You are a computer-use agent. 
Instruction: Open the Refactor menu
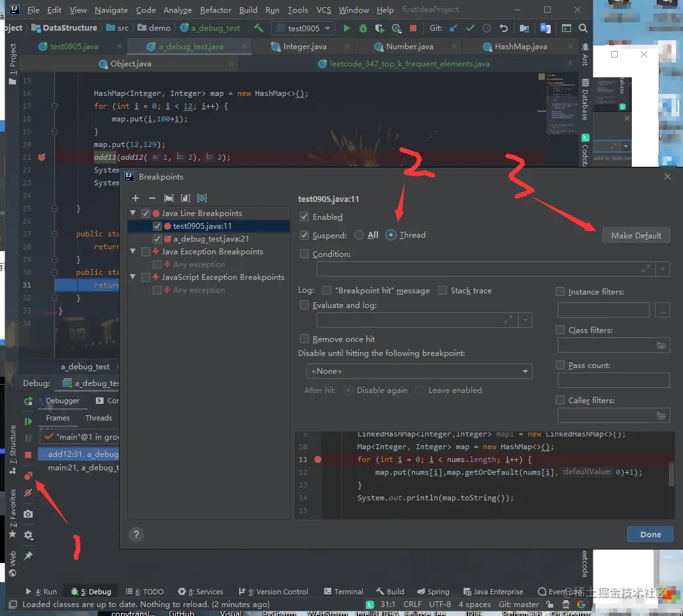coord(216,10)
